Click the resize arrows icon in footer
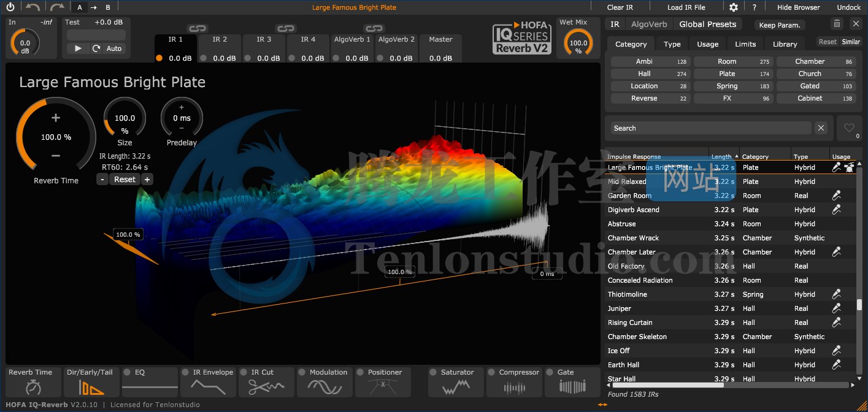Image resolution: width=868 pixels, height=412 pixels. coord(602,405)
